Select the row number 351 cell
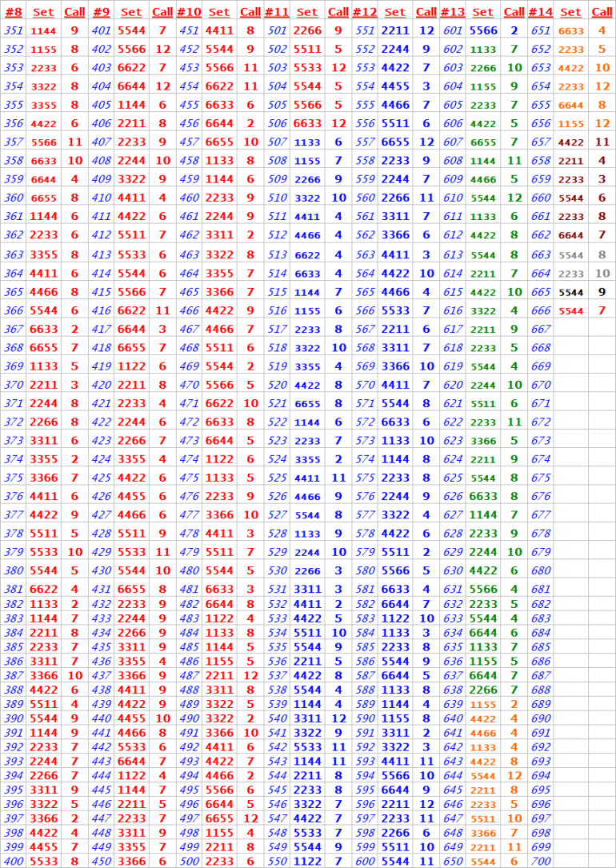The height and width of the screenshot is (868, 616). coord(14,30)
